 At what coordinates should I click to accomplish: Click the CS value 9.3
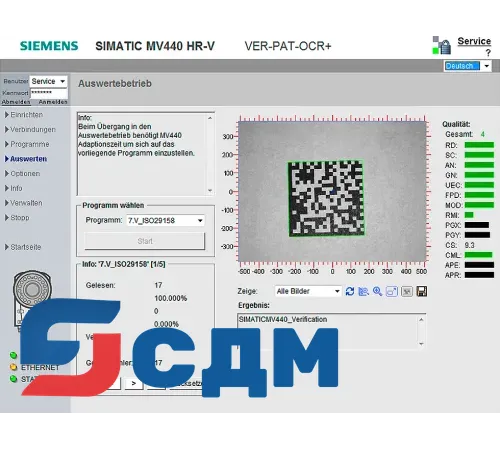(x=469, y=245)
